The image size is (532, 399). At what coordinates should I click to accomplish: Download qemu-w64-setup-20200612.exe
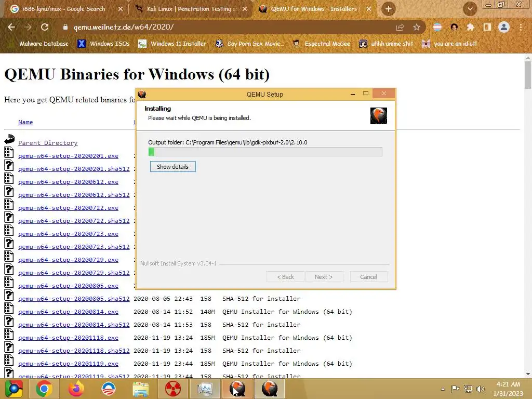[x=68, y=182]
